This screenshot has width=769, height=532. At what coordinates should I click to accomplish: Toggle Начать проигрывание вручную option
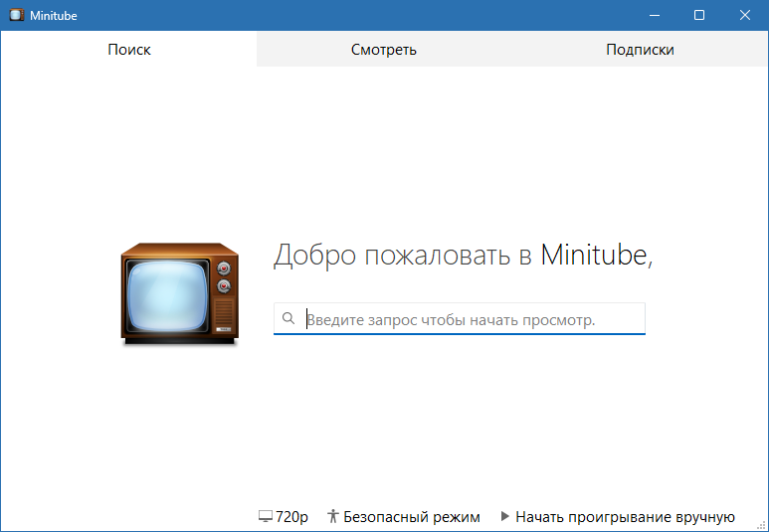(x=618, y=516)
